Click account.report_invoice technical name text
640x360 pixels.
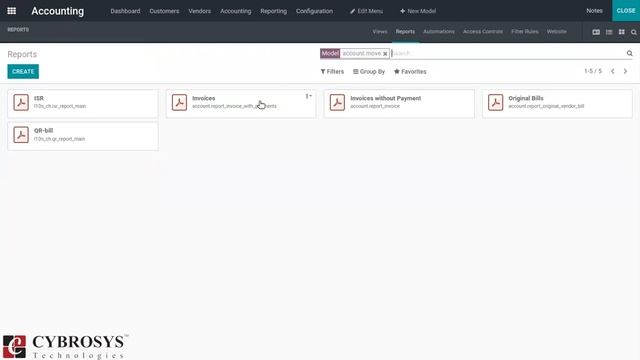pos(375,106)
